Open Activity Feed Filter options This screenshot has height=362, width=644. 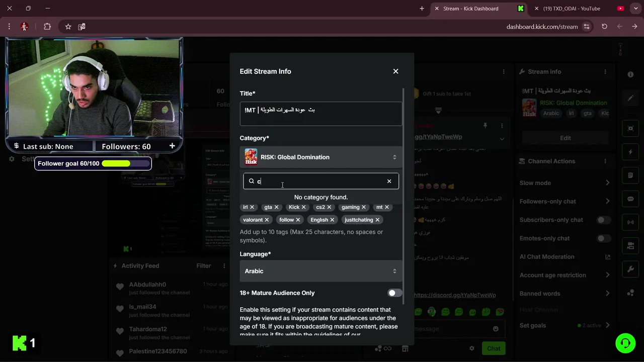coord(204,265)
